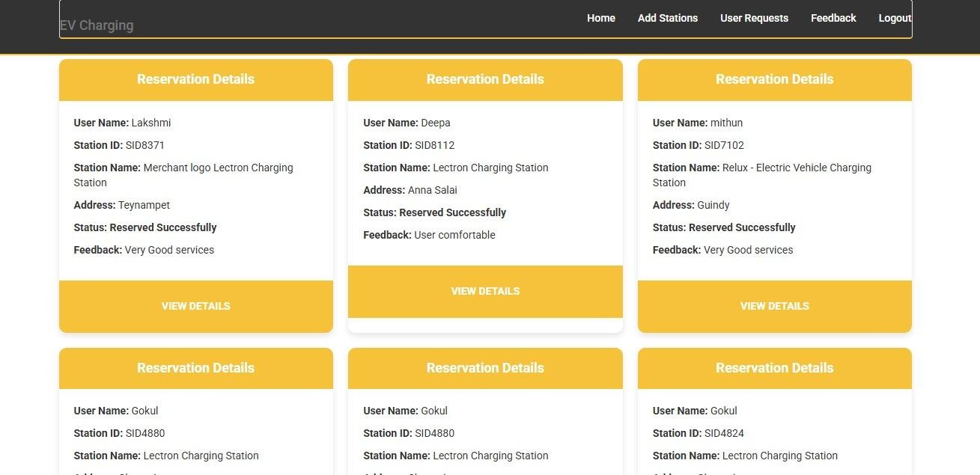Image resolution: width=980 pixels, height=475 pixels.
Task: Open View Details for mithun's reservation
Action: click(x=774, y=306)
